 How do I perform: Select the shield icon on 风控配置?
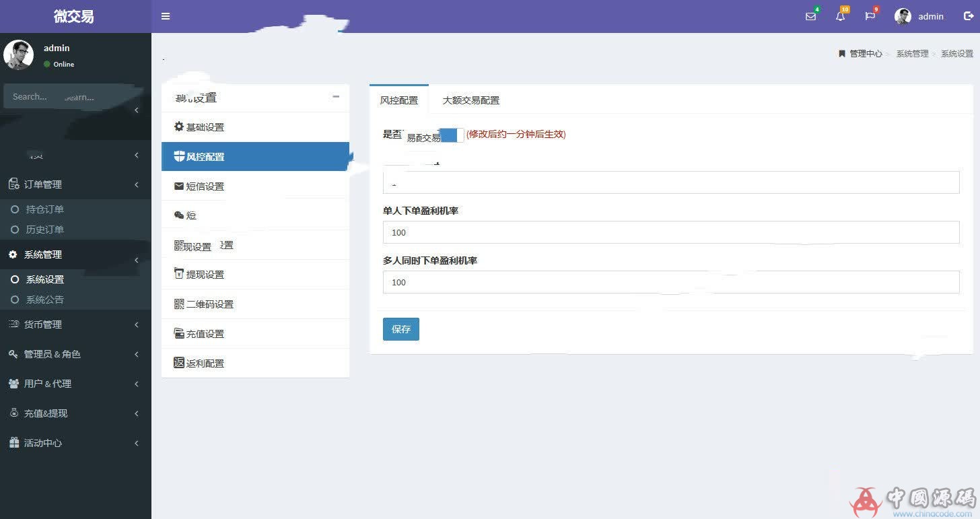(179, 156)
